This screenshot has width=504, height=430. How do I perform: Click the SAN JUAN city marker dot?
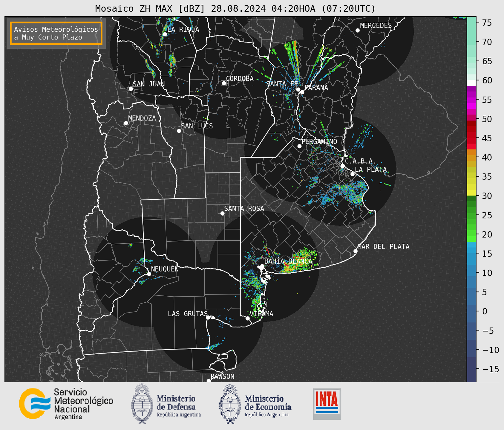(x=131, y=89)
